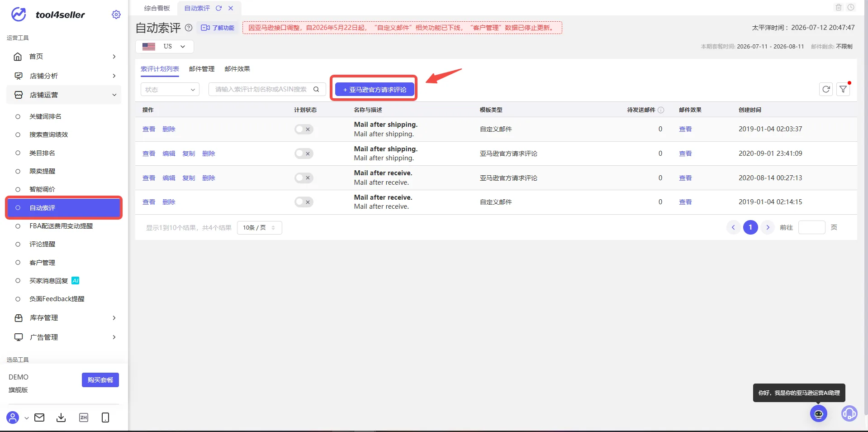
Task: Focus the 前往 page number input
Action: pos(812,227)
